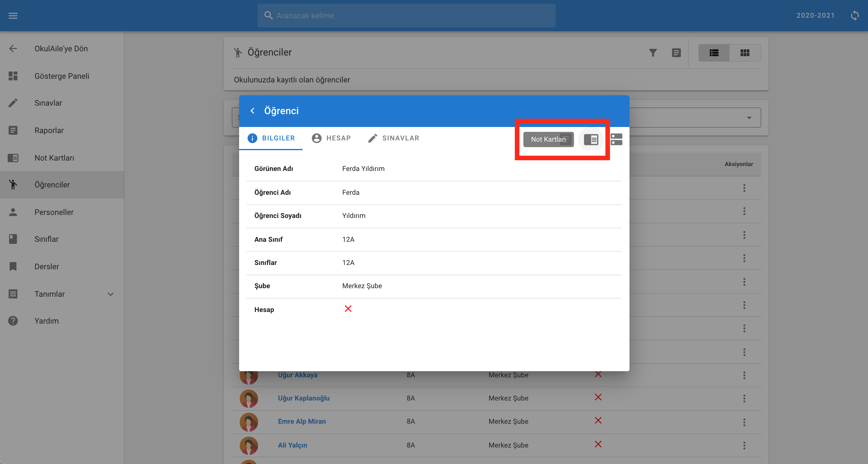Switch to the SINAVLAR tab
This screenshot has width=868, height=464.
(393, 138)
